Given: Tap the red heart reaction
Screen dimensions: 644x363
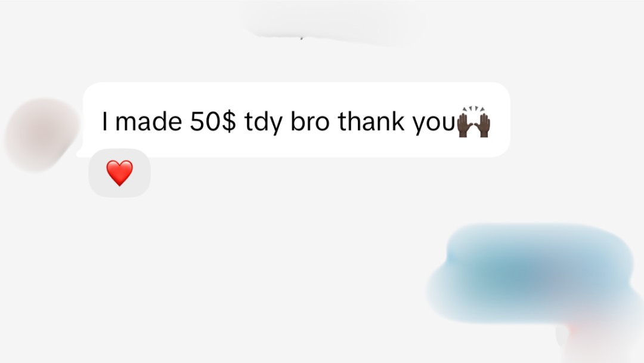Looking at the screenshot, I should point(119,173).
